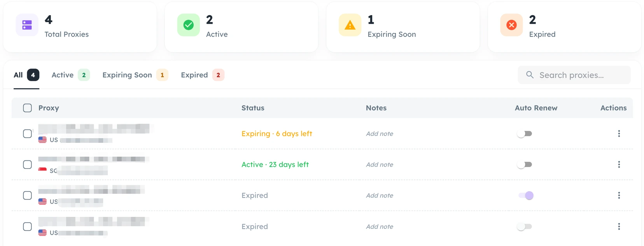Click the US flag in the Expiring row
The image size is (644, 246).
42,140
